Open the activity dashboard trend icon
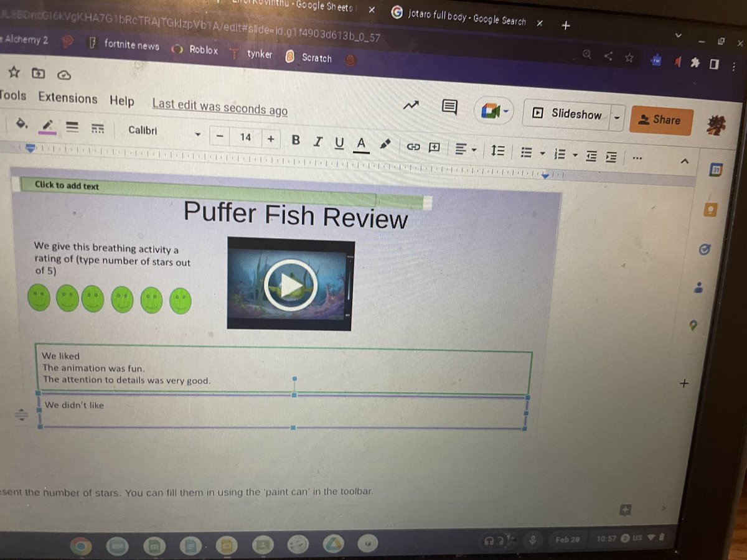747x560 pixels. [x=410, y=105]
